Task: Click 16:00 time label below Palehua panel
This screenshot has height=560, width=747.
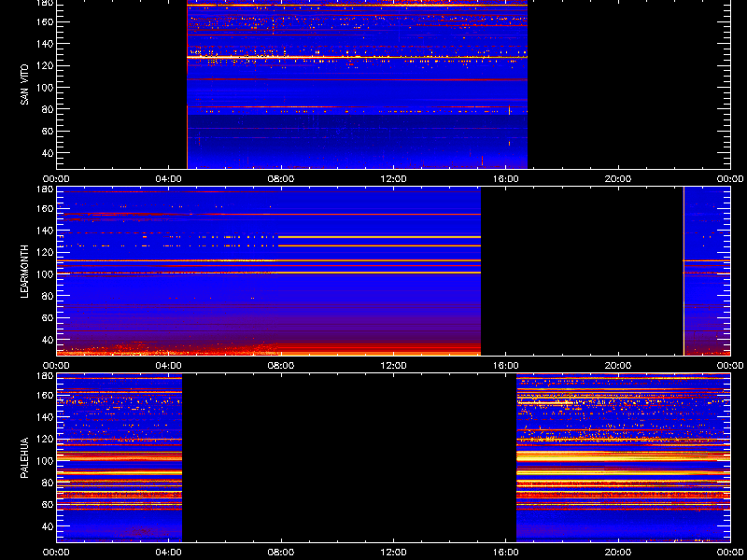Action: click(x=506, y=553)
